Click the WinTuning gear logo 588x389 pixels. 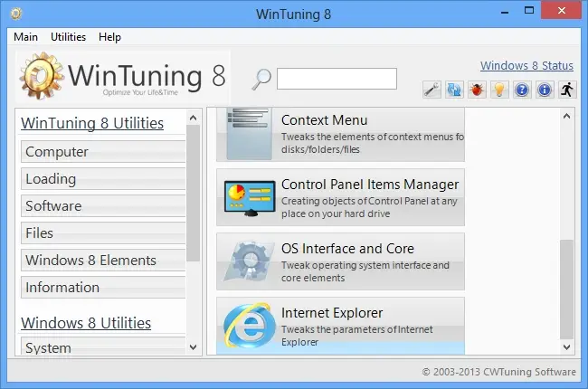[42, 76]
